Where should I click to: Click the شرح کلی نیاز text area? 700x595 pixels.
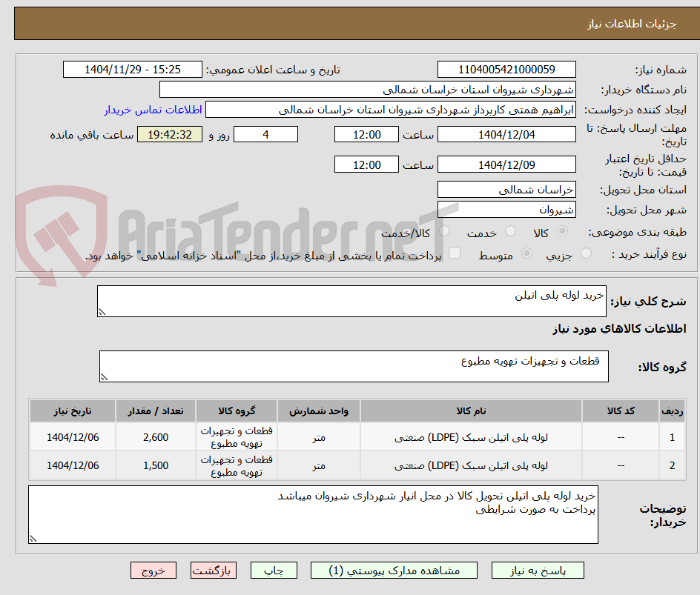(351, 302)
